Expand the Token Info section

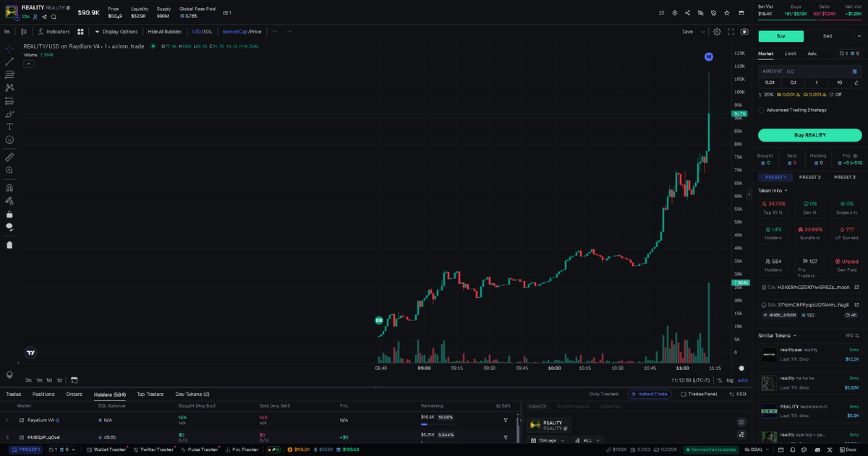[x=773, y=191]
